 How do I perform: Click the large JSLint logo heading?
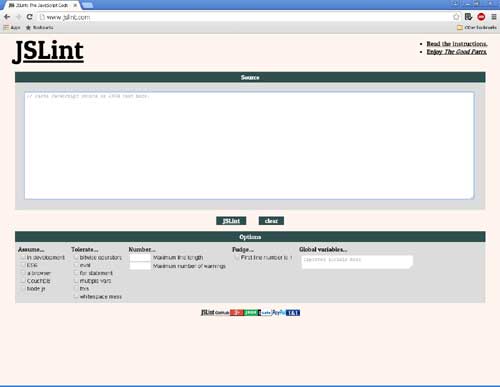click(x=48, y=52)
